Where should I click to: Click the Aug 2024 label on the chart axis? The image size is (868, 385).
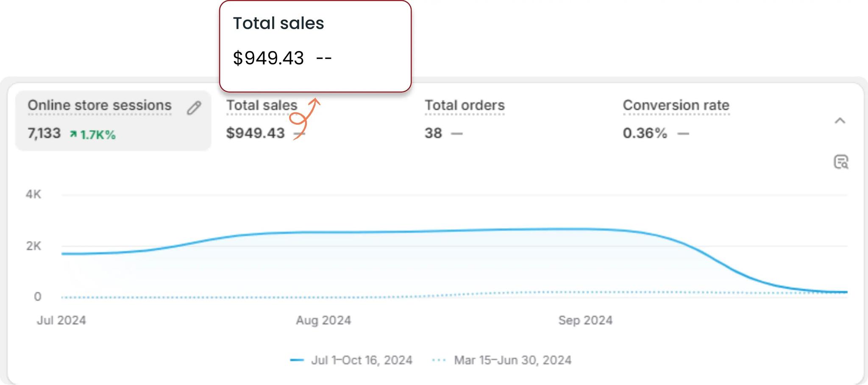[323, 320]
